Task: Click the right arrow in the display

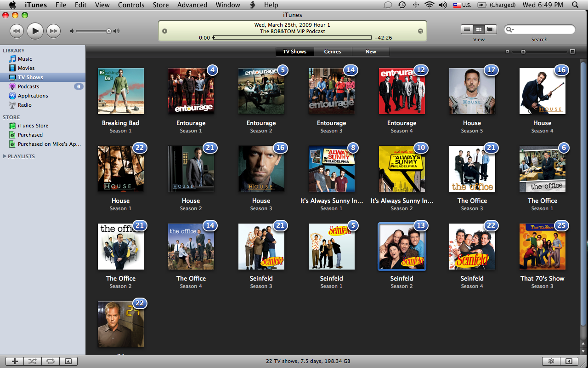Action: pyautogui.click(x=420, y=31)
